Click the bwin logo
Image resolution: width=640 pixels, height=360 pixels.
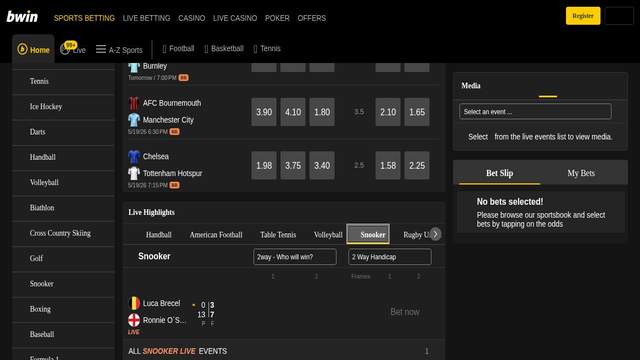[22, 17]
